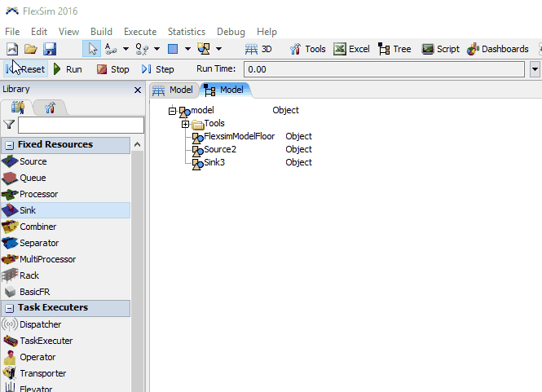
Task: Select the Processor library object
Action: click(x=66, y=194)
